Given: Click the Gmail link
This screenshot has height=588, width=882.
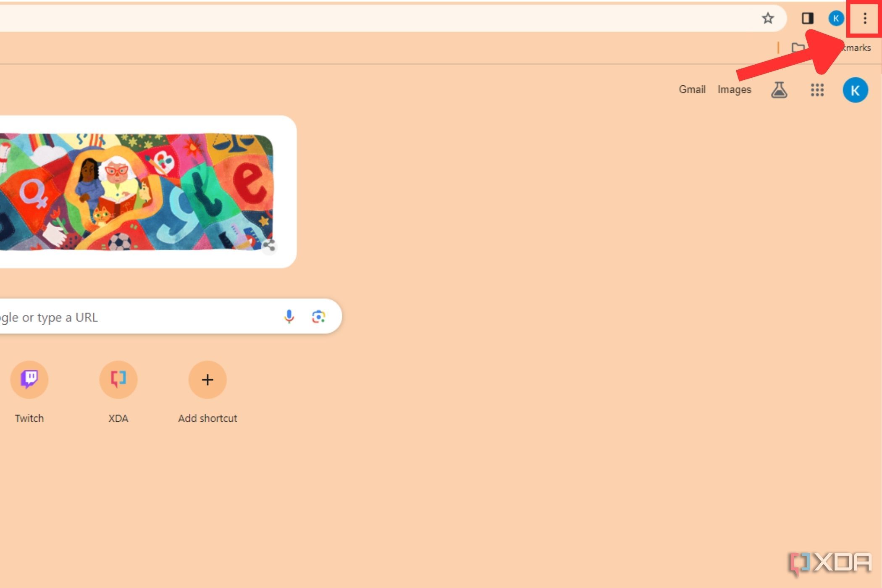Looking at the screenshot, I should [x=692, y=89].
